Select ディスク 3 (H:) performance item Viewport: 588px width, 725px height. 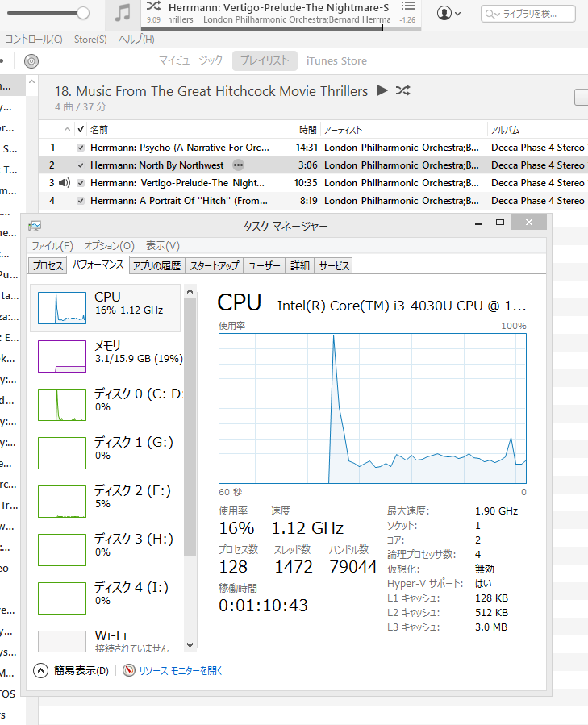pos(106,550)
